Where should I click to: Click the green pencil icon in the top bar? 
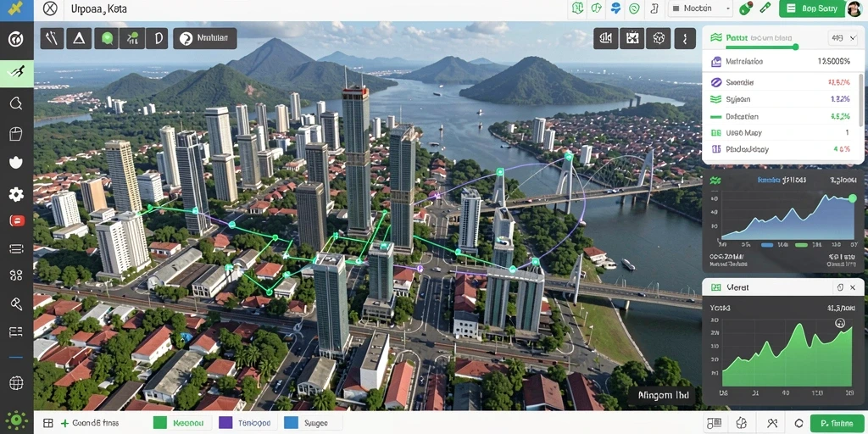(x=765, y=8)
